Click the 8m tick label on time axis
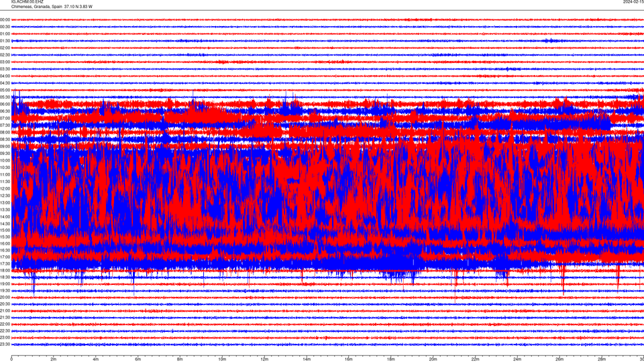The width and height of the screenshot is (644, 362). point(180,359)
